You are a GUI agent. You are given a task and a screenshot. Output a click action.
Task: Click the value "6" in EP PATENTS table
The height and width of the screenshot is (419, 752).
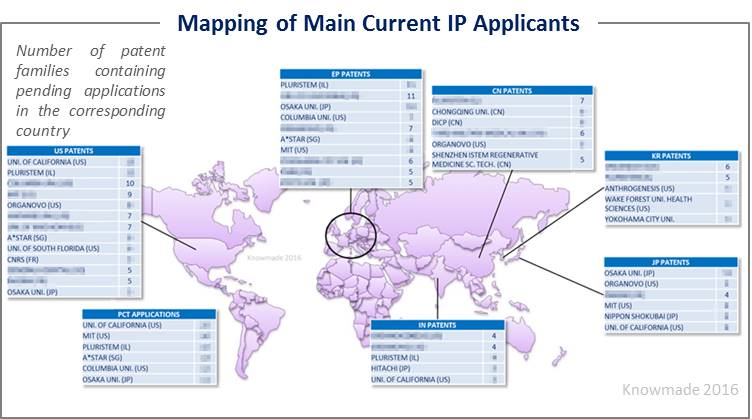(x=411, y=161)
